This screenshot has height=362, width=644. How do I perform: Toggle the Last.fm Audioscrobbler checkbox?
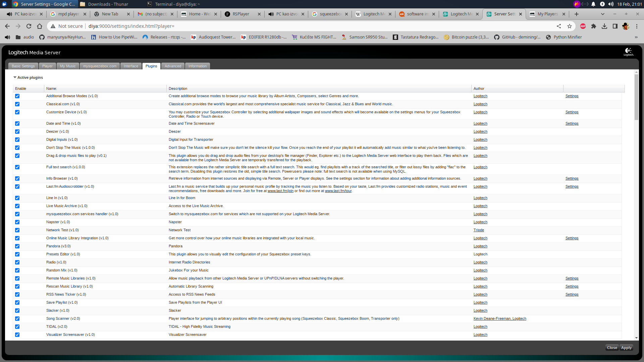click(17, 187)
